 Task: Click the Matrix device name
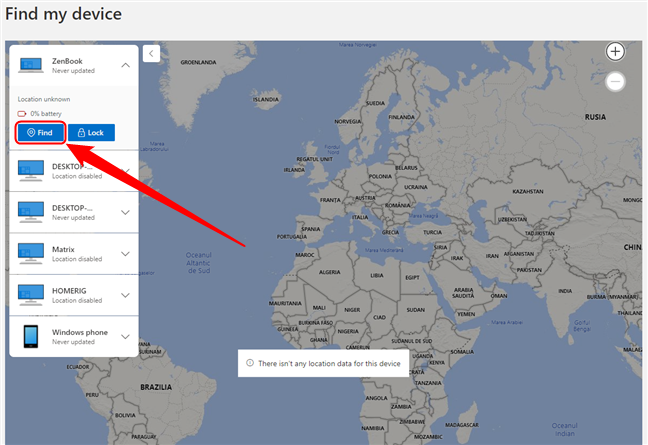coord(63,249)
